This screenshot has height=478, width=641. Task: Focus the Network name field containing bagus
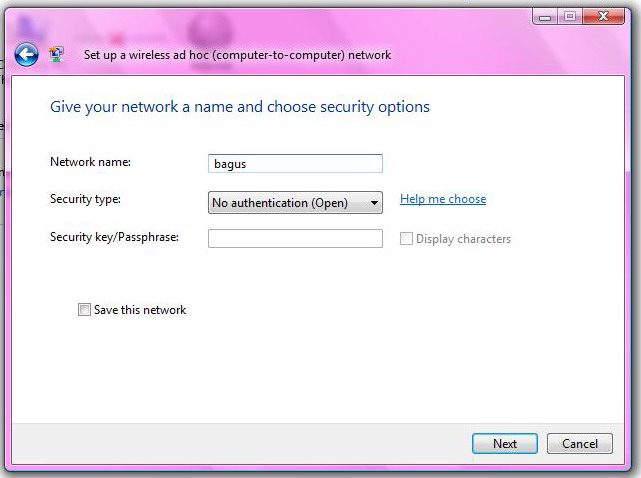coord(295,164)
